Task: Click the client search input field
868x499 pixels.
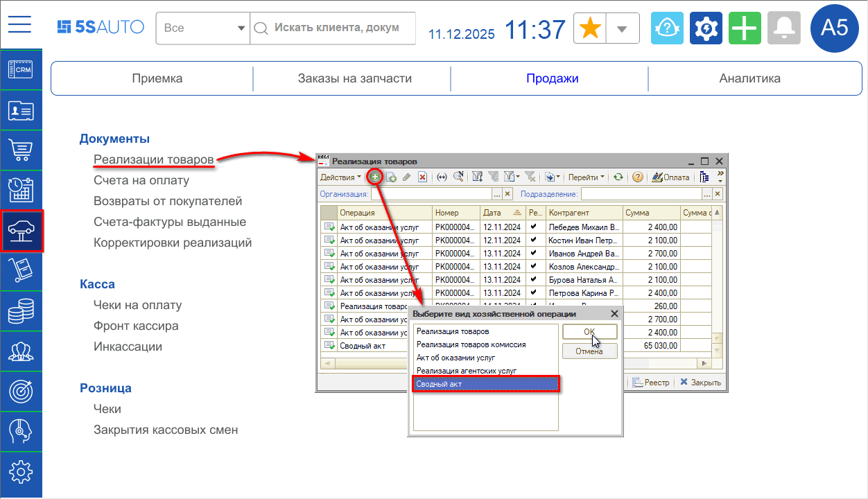Action: tap(336, 28)
